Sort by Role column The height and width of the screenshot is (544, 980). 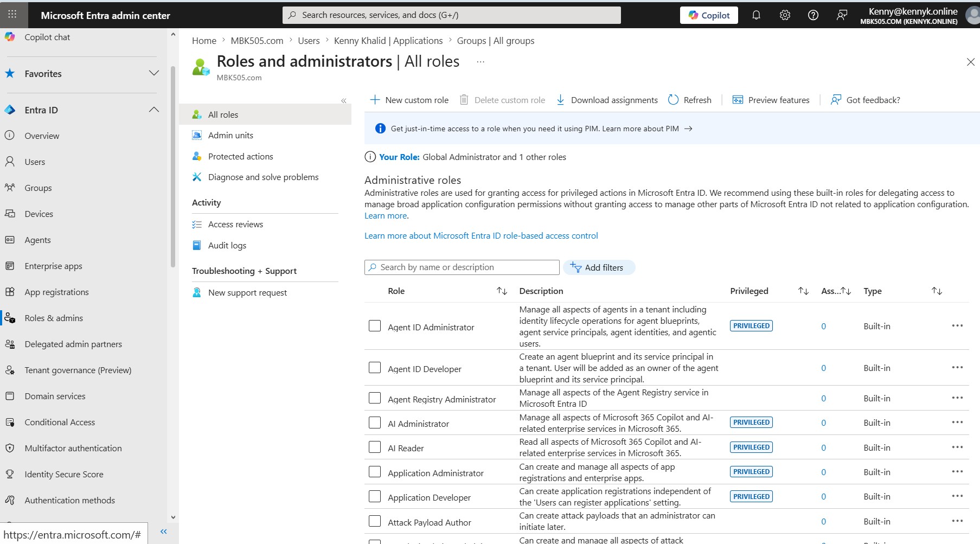point(502,291)
